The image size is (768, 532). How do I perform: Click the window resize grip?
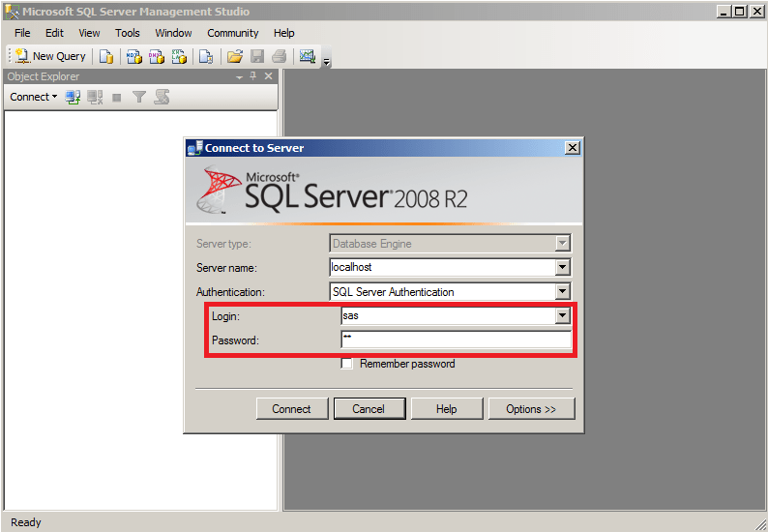coord(760,524)
